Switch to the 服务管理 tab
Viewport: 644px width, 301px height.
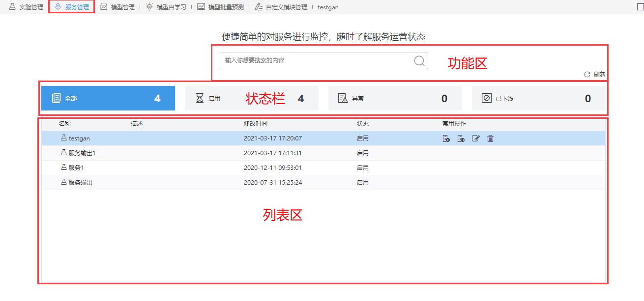pos(72,7)
